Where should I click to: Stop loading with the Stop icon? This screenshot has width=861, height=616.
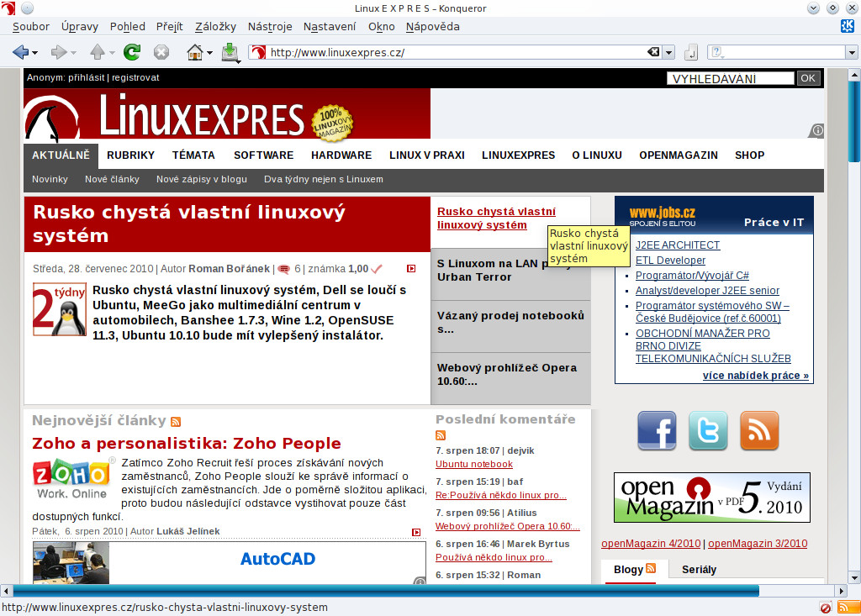click(161, 52)
